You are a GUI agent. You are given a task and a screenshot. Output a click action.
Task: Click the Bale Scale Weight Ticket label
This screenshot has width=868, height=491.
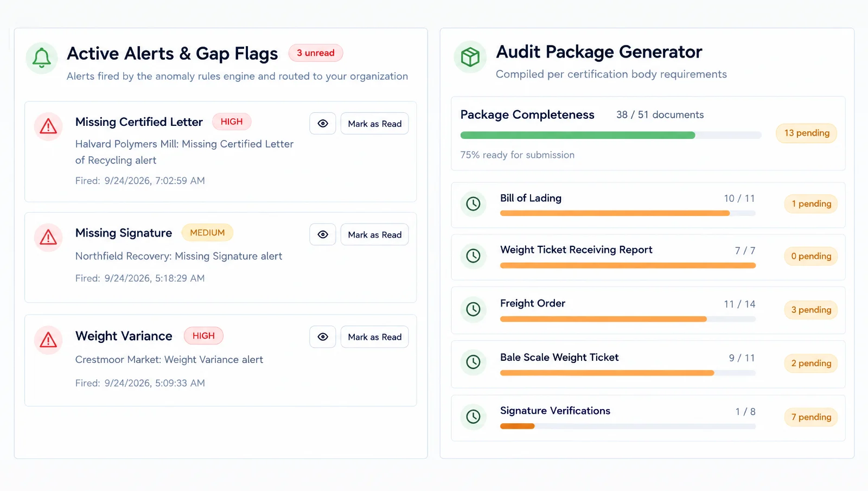point(559,357)
